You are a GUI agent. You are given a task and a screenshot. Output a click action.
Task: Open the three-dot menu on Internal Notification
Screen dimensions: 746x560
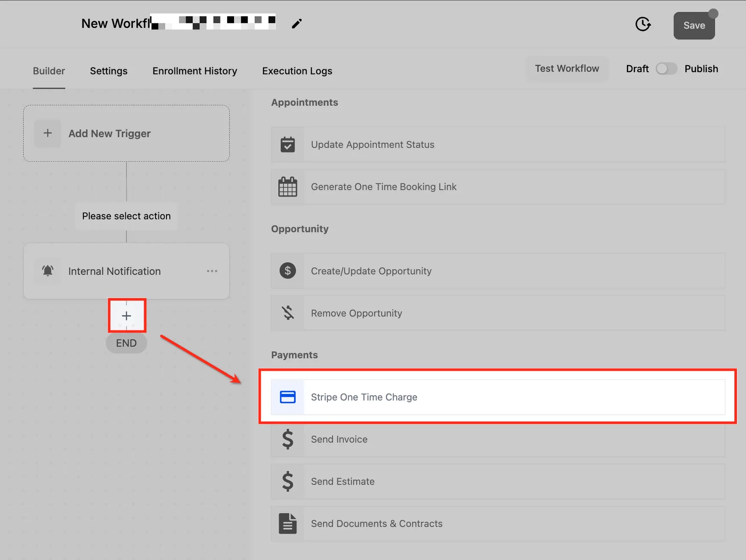click(212, 271)
